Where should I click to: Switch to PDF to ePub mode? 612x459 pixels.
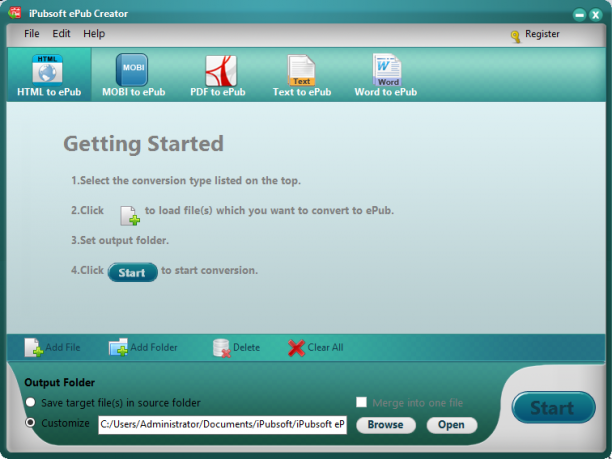point(221,71)
